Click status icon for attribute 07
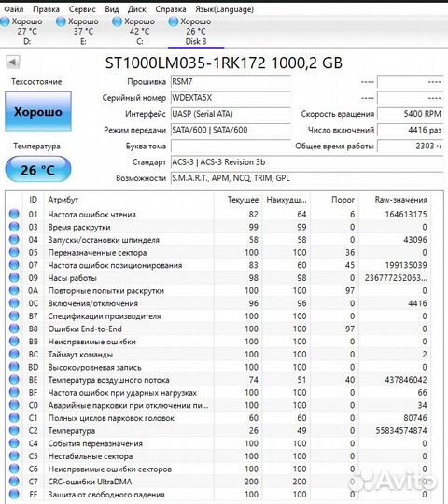This screenshot has width=448, height=504. click(14, 265)
